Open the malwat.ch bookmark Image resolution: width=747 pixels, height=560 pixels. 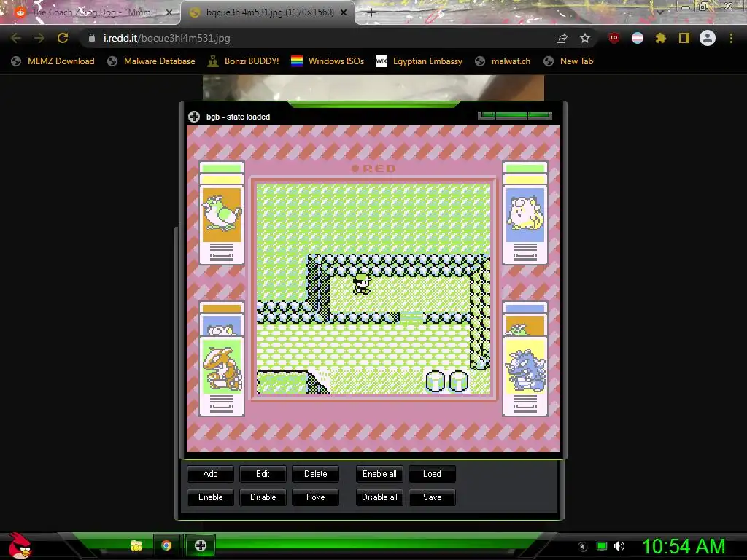tap(503, 61)
